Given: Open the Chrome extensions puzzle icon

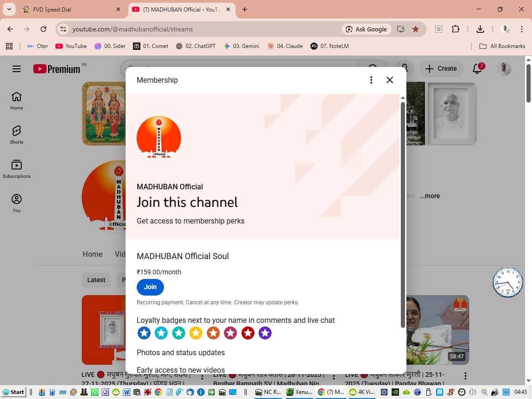Looking at the screenshot, I should 455,29.
